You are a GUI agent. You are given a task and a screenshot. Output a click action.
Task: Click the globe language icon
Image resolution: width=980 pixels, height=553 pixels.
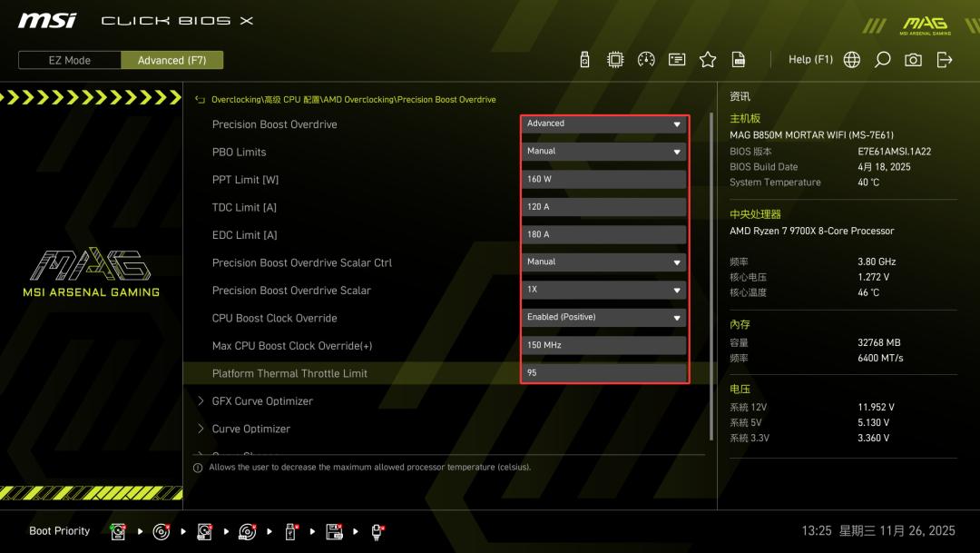(x=851, y=60)
